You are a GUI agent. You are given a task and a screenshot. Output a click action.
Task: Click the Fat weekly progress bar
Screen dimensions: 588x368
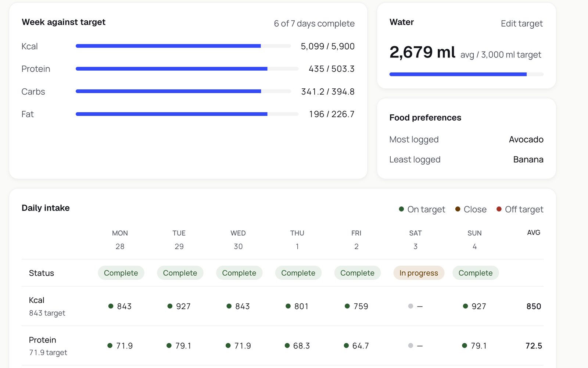click(x=187, y=114)
